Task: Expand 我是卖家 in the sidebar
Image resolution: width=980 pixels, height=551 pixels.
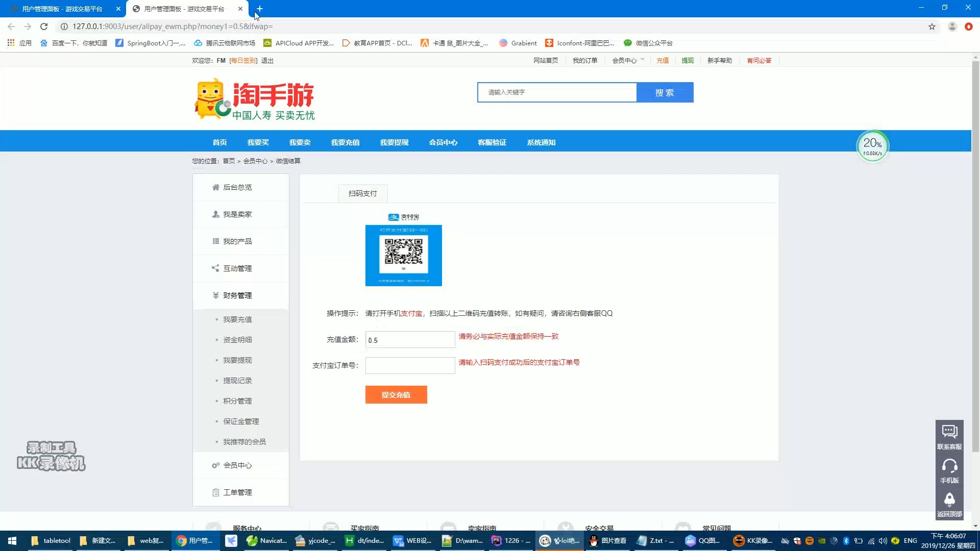Action: click(x=241, y=214)
